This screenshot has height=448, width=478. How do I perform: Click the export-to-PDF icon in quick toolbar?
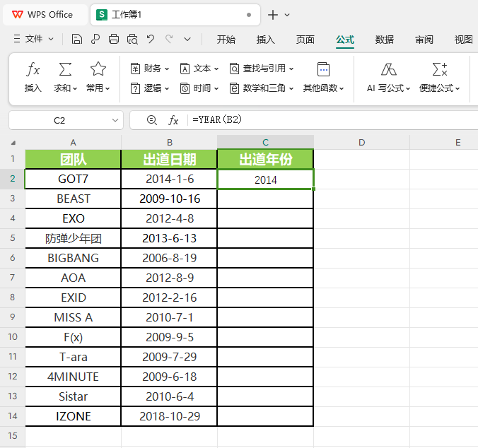(95, 40)
